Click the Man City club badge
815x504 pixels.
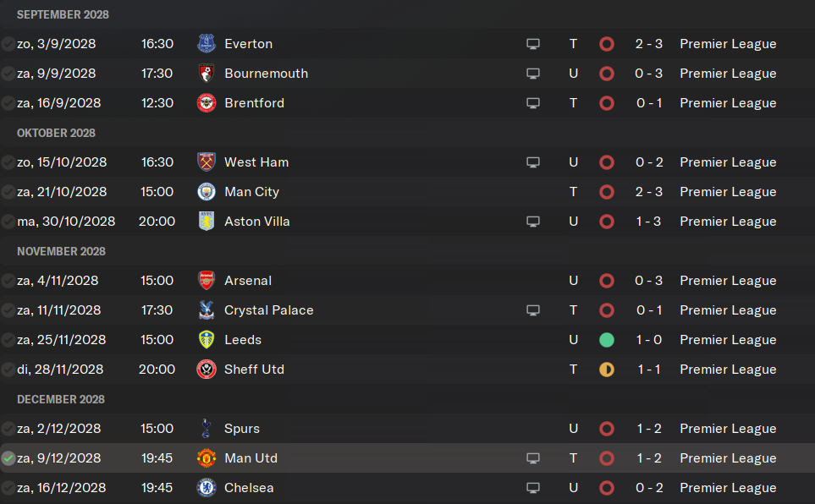point(207,192)
